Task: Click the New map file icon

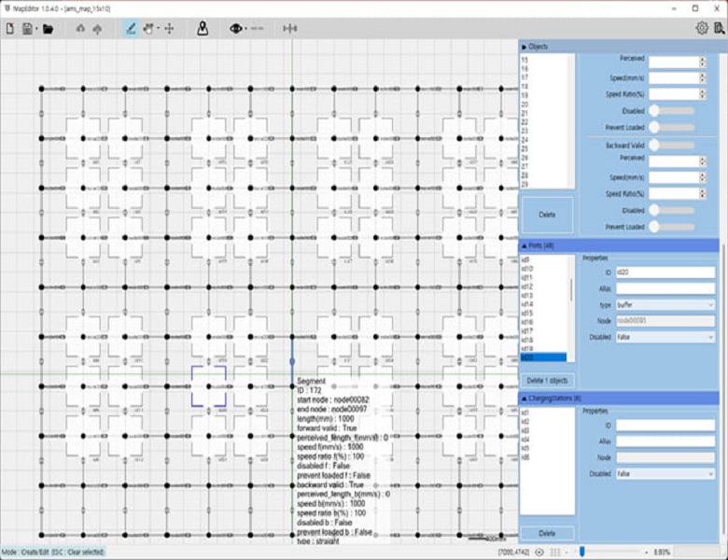Action: tap(11, 29)
